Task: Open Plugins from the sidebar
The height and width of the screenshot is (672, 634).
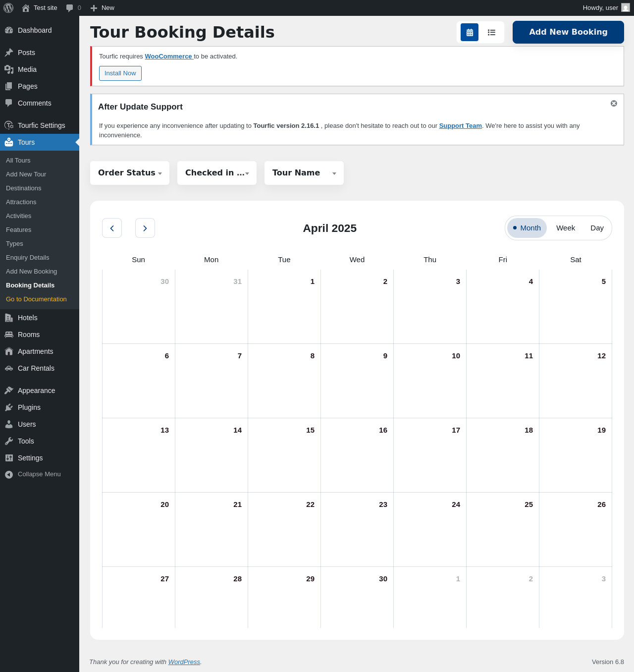Action: (29, 407)
